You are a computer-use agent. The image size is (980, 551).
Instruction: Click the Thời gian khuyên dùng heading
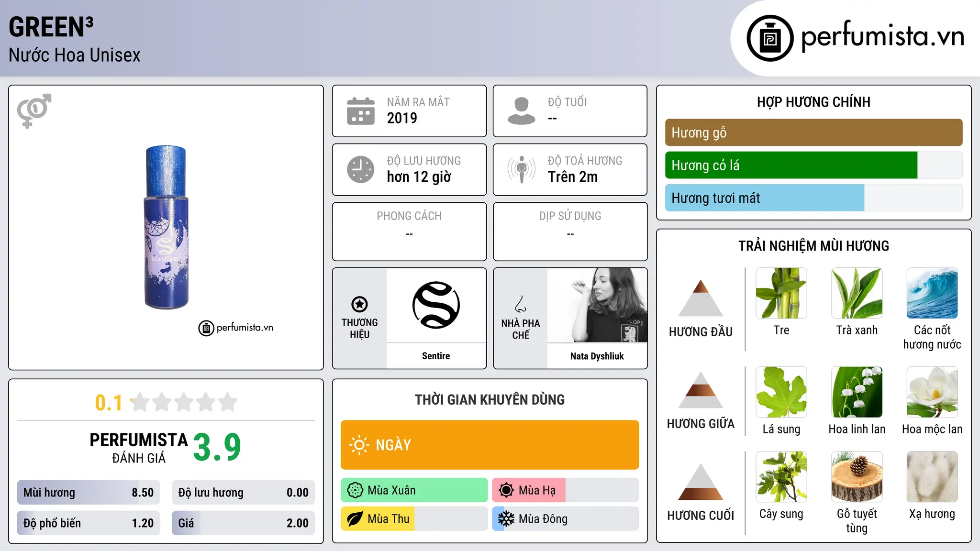(490, 400)
